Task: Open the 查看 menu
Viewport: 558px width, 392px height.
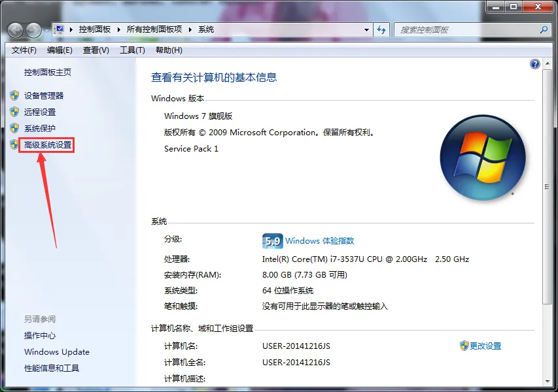Action: (95, 50)
